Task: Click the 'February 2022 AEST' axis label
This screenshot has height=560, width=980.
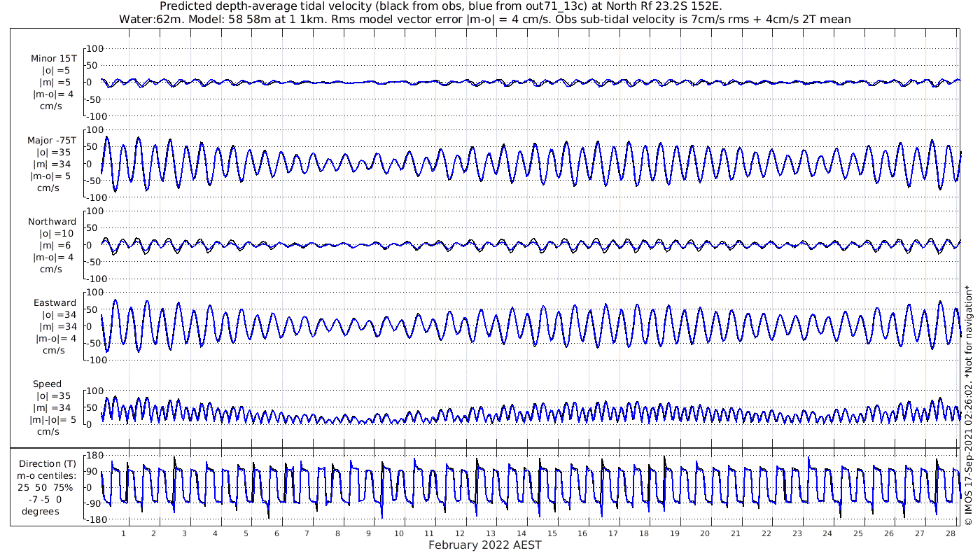Action: 485,545
